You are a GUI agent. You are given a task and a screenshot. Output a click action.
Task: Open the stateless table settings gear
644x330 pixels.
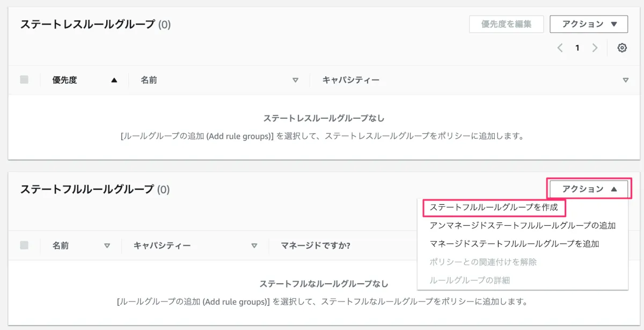[622, 48]
